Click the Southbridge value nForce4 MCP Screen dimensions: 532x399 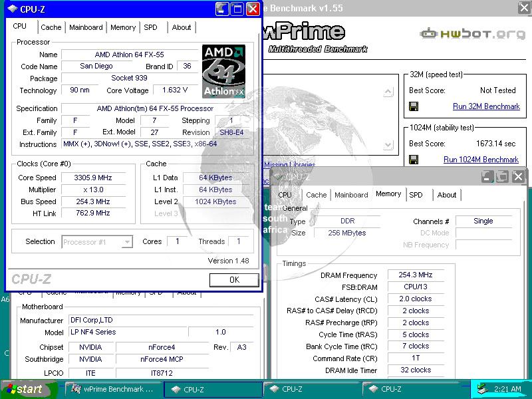[162, 359]
